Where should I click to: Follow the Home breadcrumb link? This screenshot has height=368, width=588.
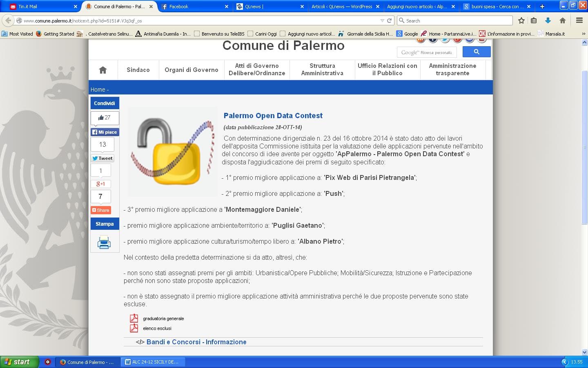point(98,90)
